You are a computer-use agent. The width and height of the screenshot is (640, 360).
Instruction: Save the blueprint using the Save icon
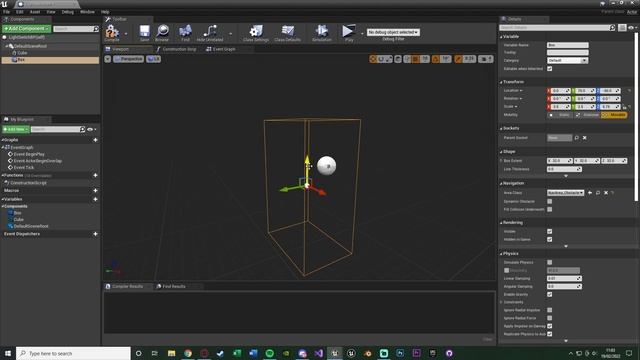pyautogui.click(x=144, y=32)
